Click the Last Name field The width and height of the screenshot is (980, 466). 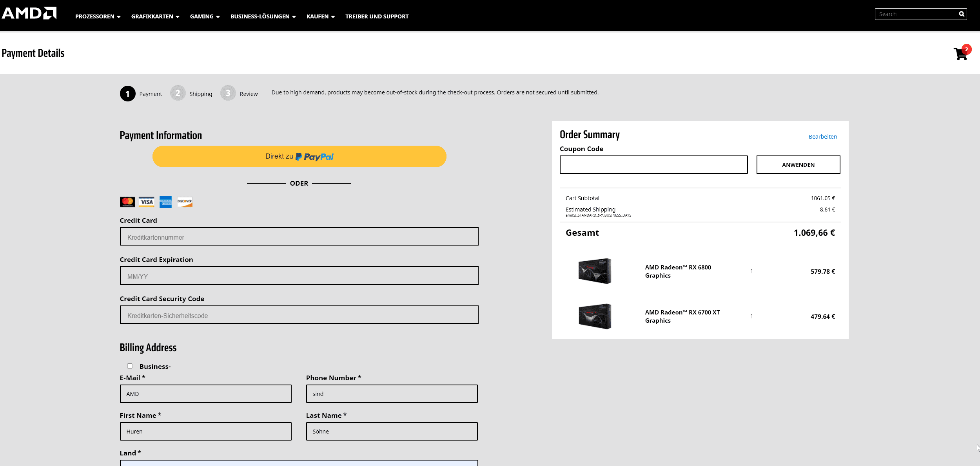(392, 431)
